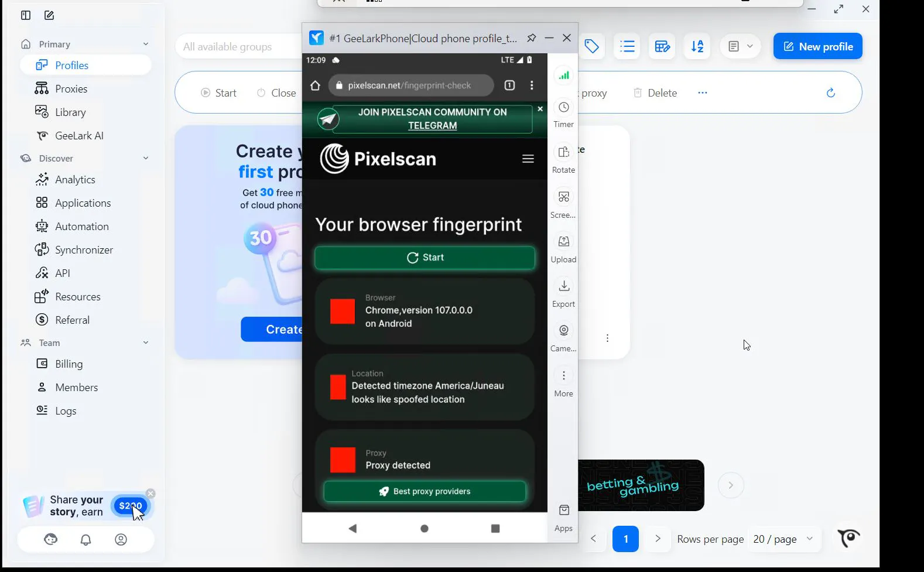Click the list view icon
924x572 pixels.
click(627, 46)
